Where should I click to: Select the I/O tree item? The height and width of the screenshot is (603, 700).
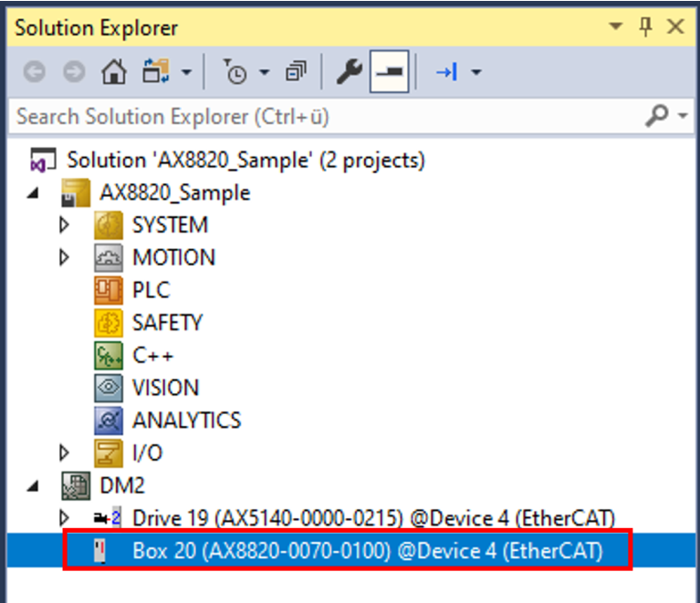(147, 453)
